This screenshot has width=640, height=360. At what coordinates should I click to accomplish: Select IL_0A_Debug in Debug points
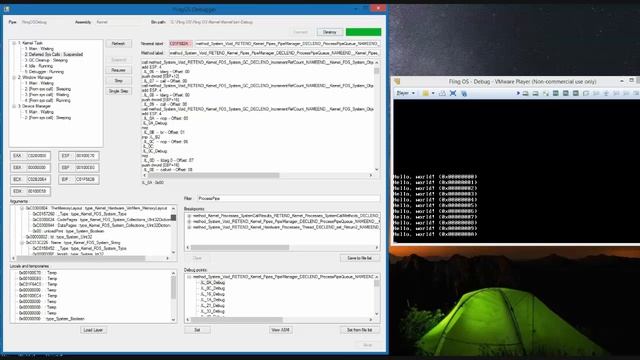point(212,282)
